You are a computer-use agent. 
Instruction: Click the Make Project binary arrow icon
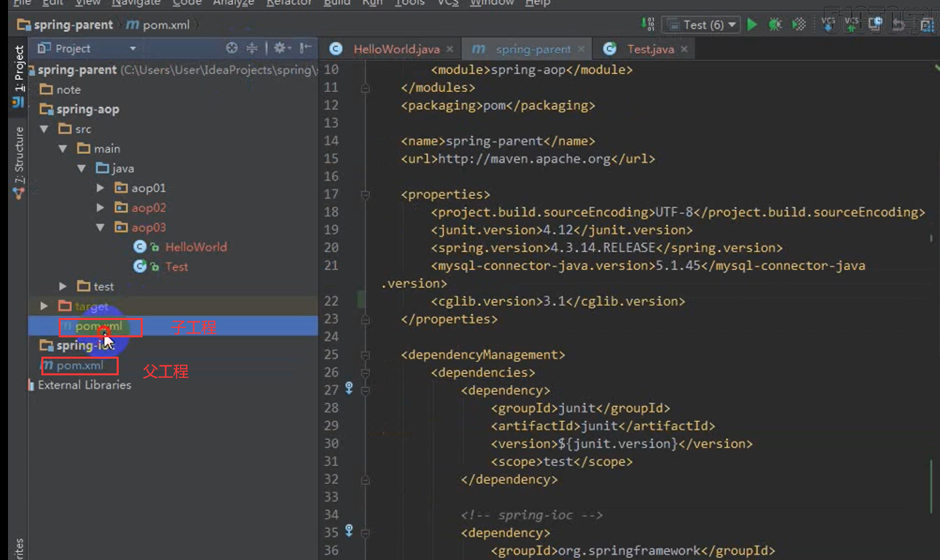647,25
